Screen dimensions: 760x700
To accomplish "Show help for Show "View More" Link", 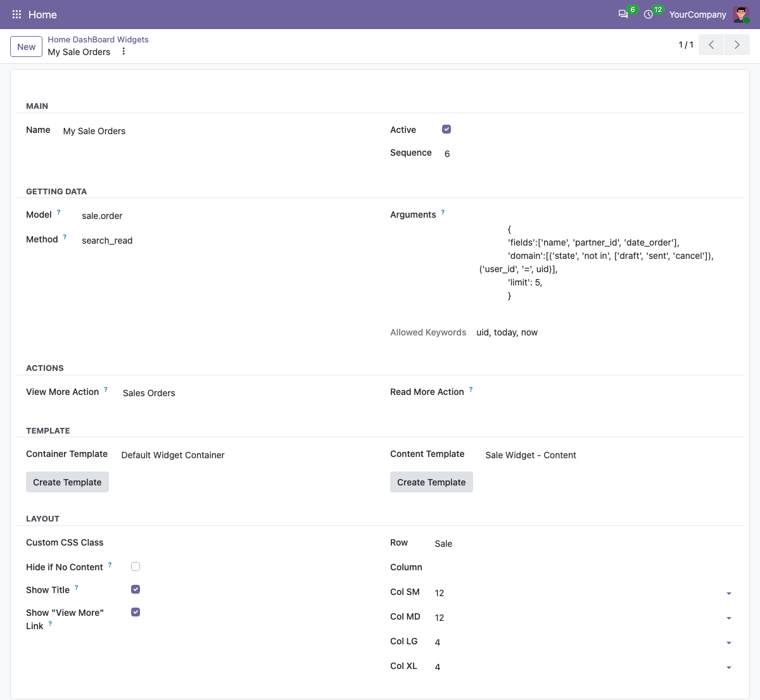I will click(x=50, y=624).
